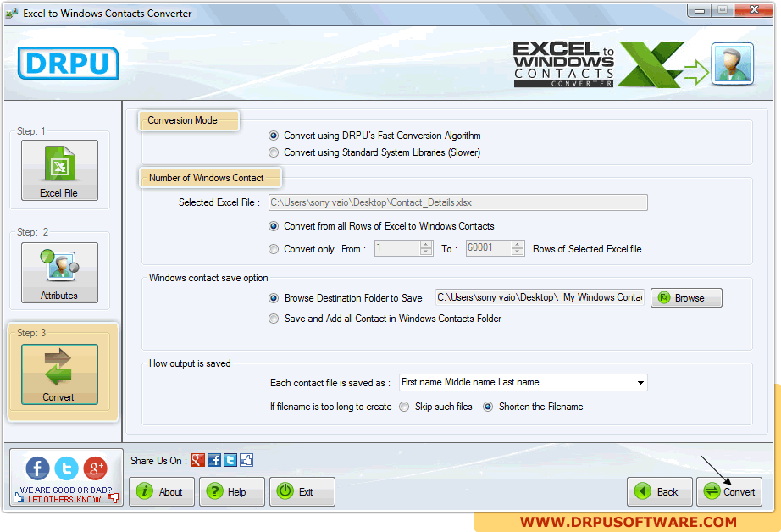Click the To row number field
Image resolution: width=781 pixels, height=532 pixels.
coord(489,248)
